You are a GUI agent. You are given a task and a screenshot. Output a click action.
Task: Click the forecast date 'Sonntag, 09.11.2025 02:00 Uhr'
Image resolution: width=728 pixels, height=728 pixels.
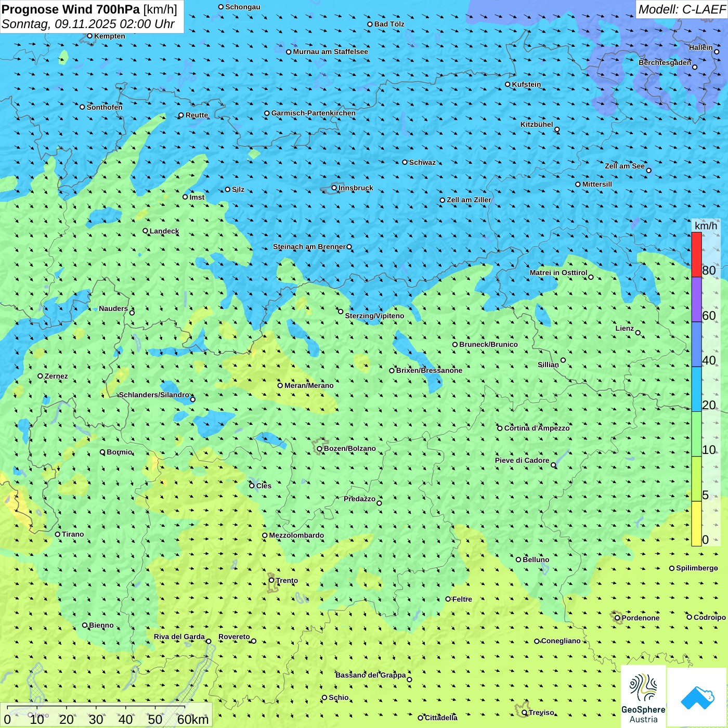pos(88,24)
